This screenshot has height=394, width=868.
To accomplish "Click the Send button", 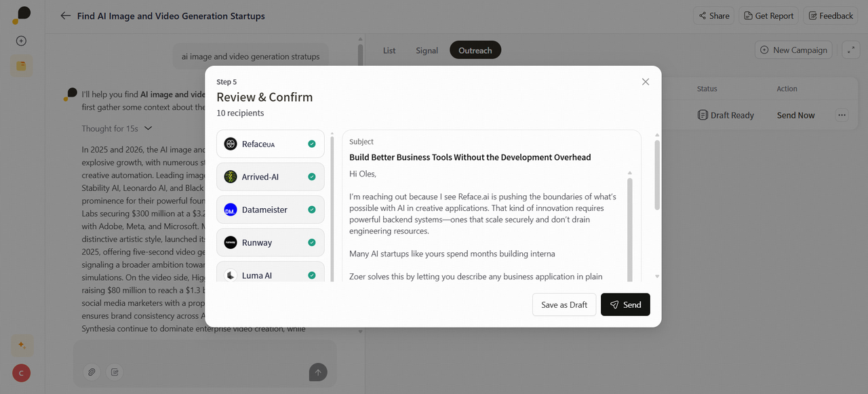I will (x=625, y=304).
